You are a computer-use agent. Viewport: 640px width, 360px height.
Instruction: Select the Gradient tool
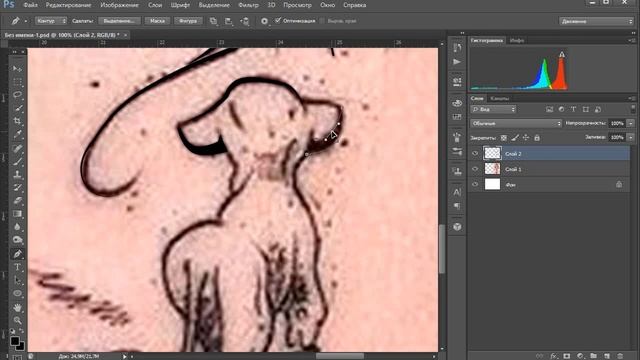point(17,213)
